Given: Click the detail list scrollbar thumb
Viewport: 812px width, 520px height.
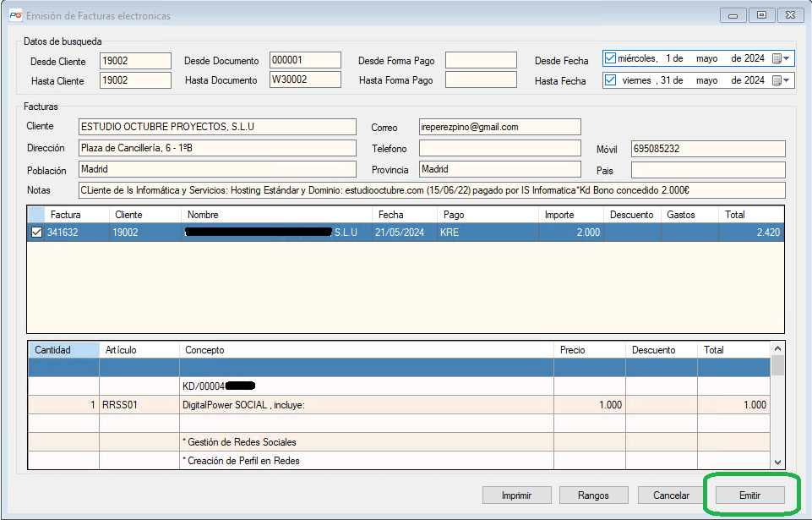Looking at the screenshot, I should [777, 365].
